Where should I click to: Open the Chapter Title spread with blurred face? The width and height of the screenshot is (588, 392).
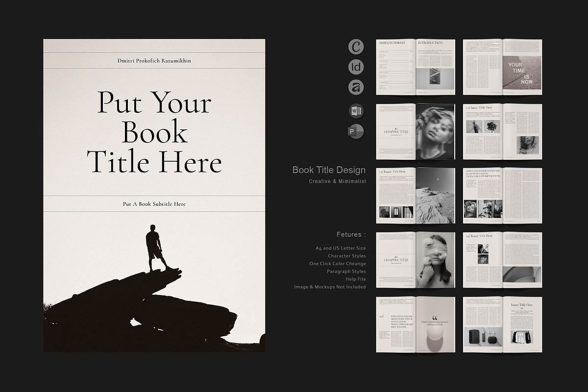click(416, 131)
